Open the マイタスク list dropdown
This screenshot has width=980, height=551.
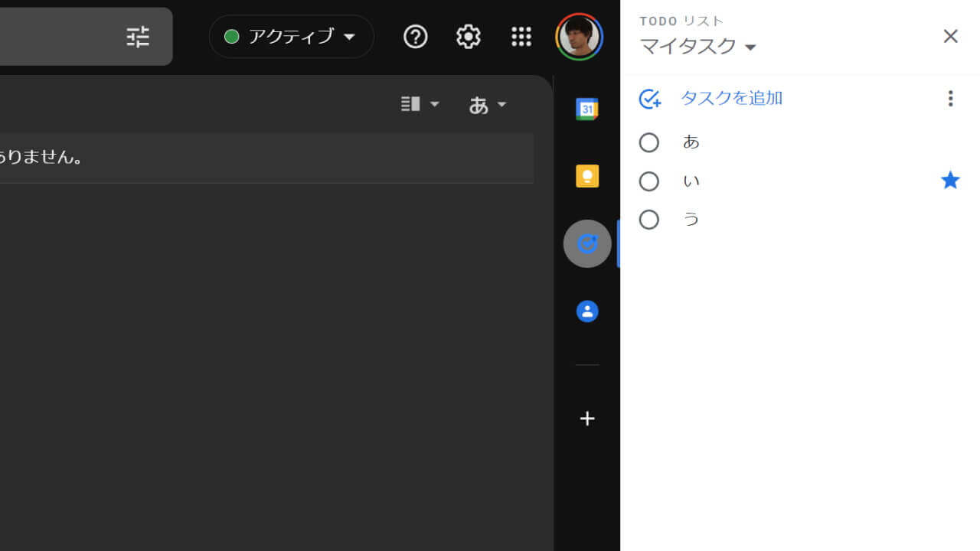(x=697, y=47)
